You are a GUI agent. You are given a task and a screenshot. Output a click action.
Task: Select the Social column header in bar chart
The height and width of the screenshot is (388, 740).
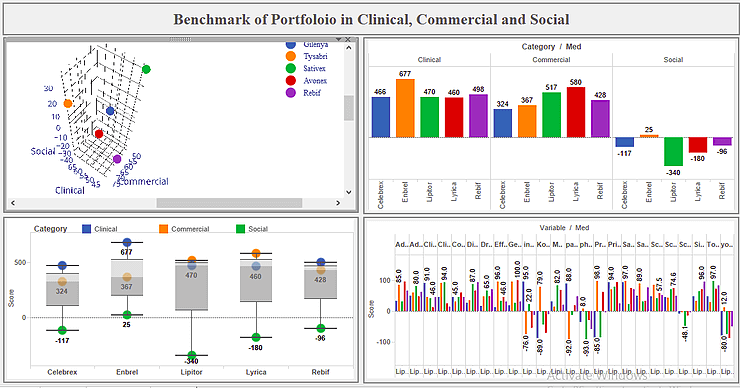tap(673, 60)
